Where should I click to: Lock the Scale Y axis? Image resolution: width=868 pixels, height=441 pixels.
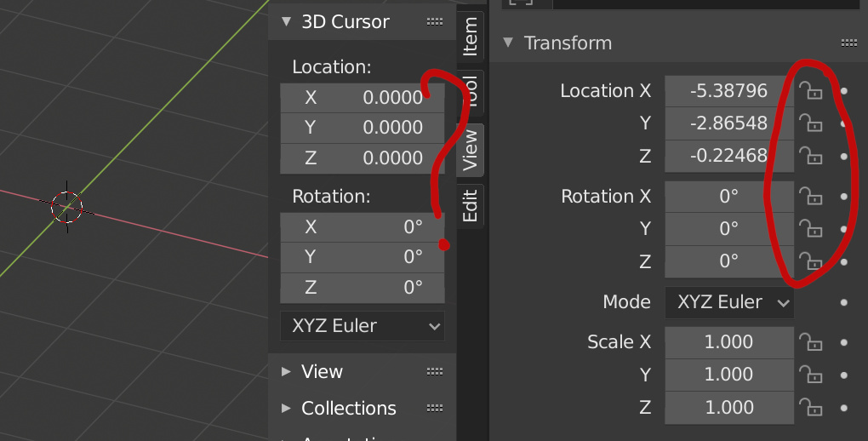(x=811, y=375)
